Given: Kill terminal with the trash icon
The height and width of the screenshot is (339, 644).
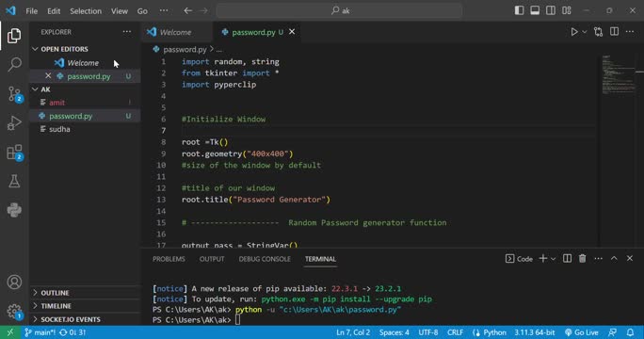Looking at the screenshot, I should tap(583, 258).
